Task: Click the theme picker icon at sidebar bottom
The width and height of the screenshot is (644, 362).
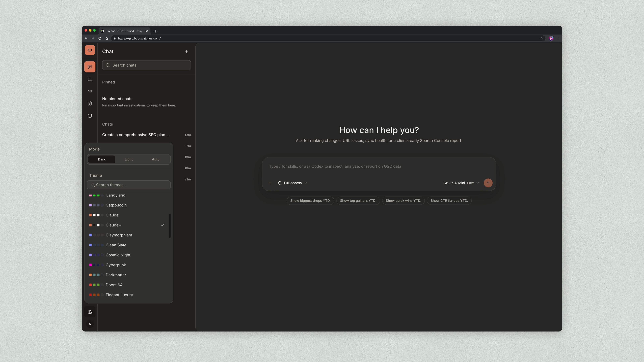Action: (90, 312)
